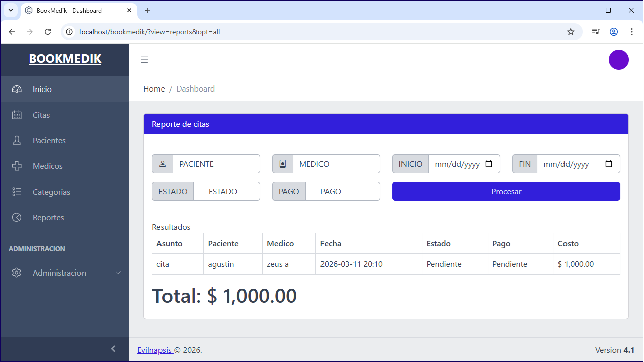
Task: Open the INICIO date picker calendar
Action: tap(489, 164)
